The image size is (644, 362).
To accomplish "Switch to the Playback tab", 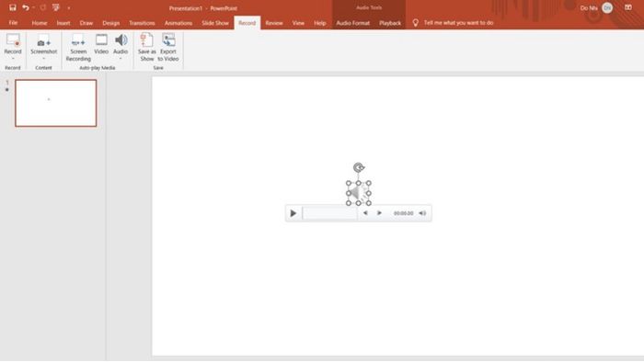I will [x=390, y=23].
